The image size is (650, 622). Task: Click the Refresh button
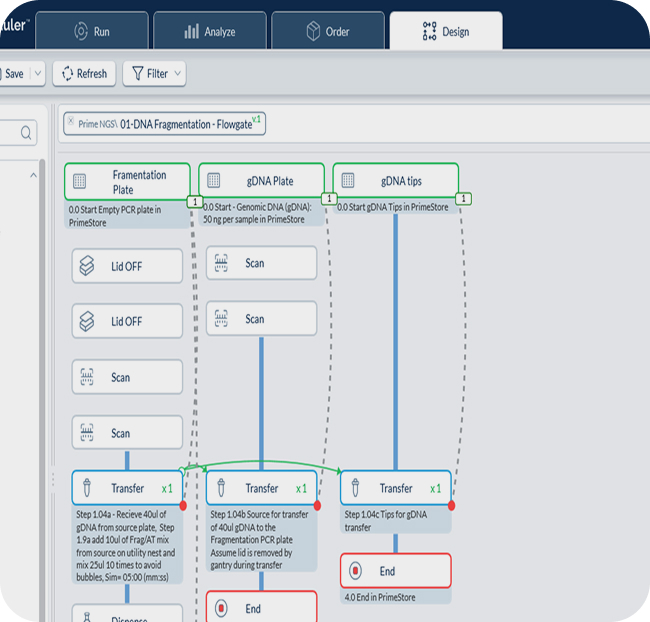click(81, 73)
